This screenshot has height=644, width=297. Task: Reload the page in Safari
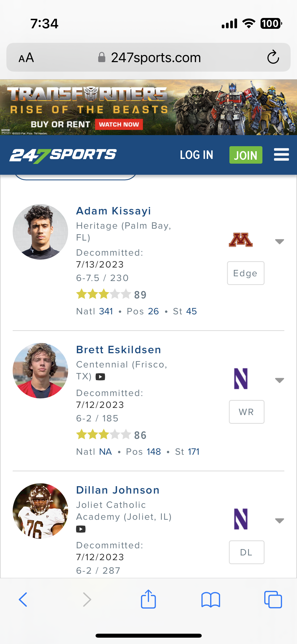pyautogui.click(x=273, y=57)
